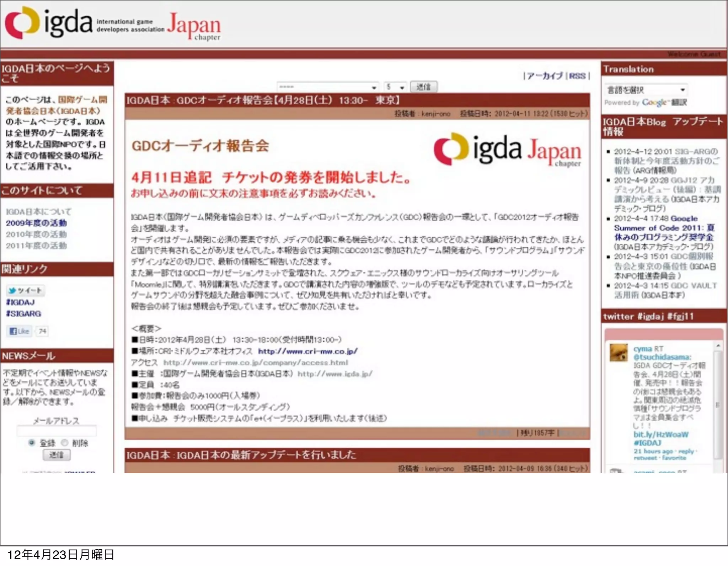Open the cri-mw company access.html link

pyautogui.click(x=256, y=362)
